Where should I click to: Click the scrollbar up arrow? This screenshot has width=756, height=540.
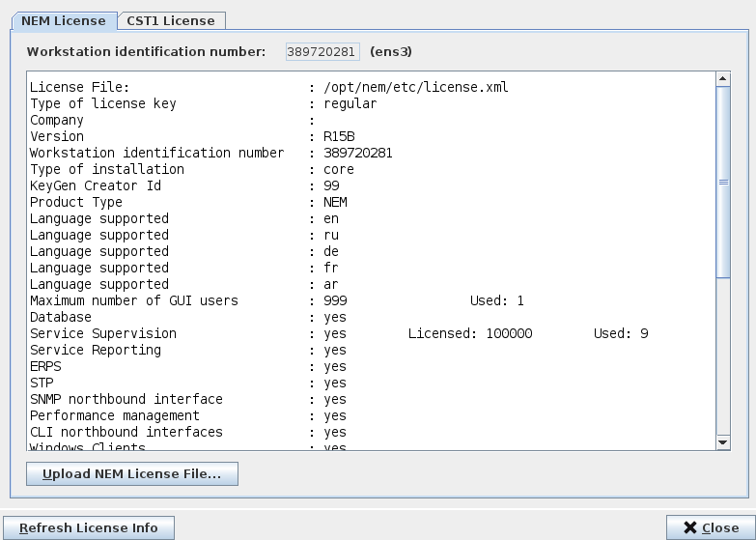pos(723,78)
